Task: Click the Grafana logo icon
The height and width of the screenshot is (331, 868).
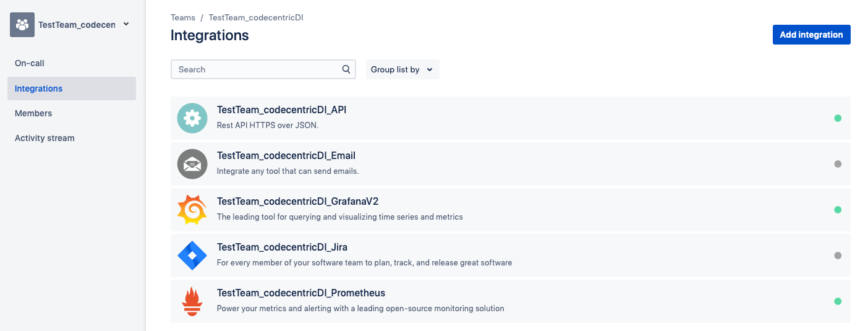Action: 192,210
